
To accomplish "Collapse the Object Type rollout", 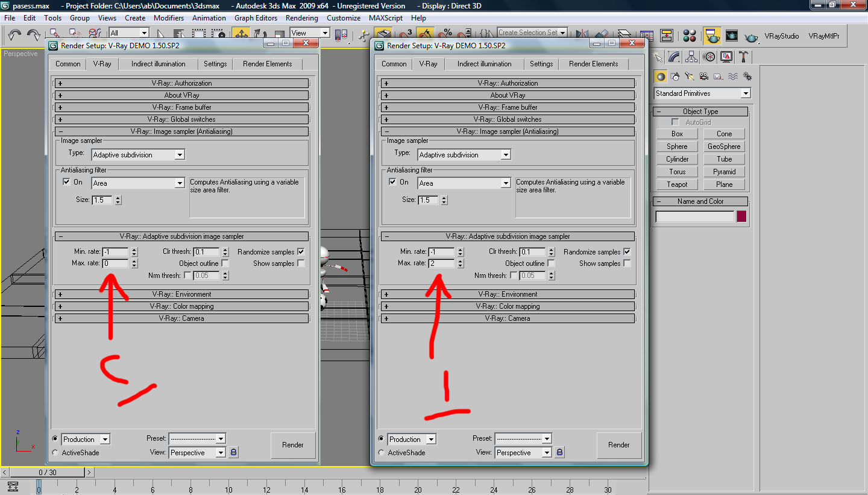I will tap(700, 112).
